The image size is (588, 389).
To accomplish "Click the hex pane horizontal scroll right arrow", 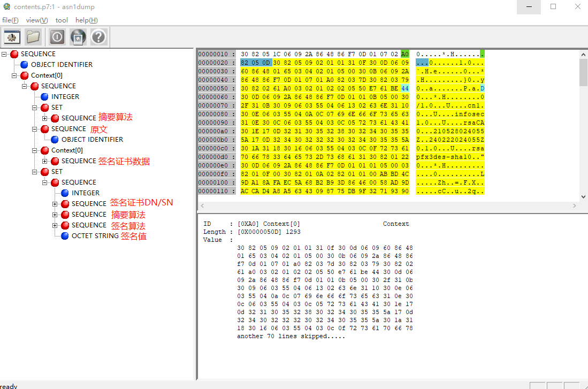I will 575,205.
